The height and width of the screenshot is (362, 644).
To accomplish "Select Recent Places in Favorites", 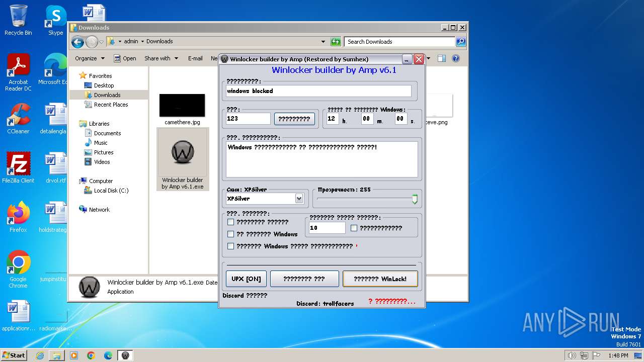I will 111,105.
